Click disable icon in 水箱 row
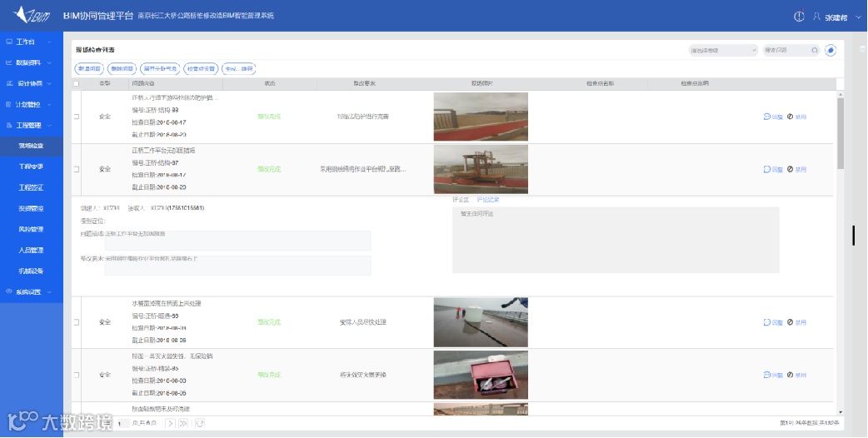 tap(790, 322)
